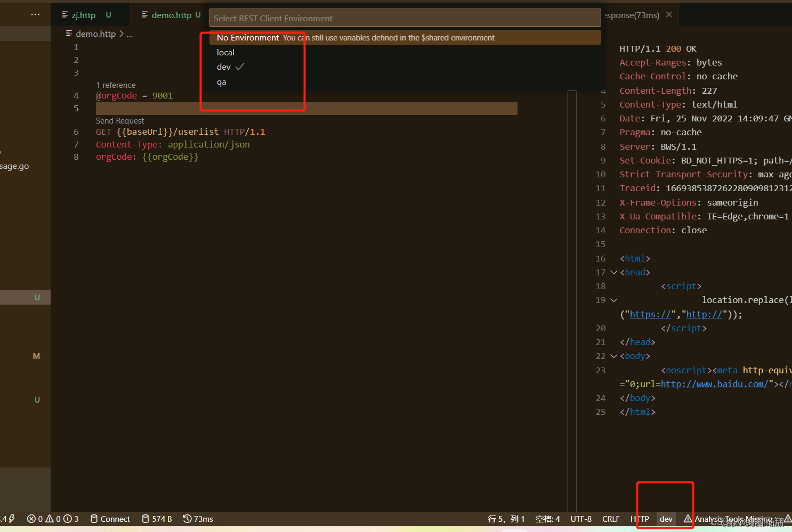
Task: Click the sage.go file in sidebar
Action: click(14, 166)
